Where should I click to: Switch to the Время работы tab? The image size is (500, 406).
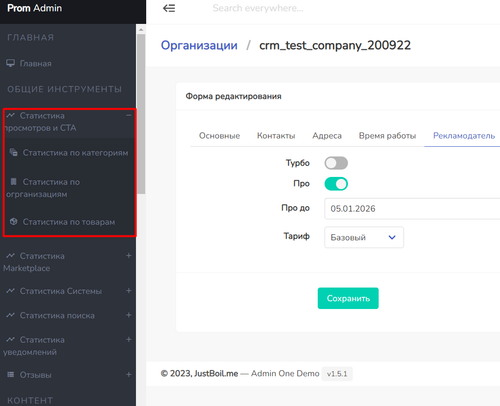(x=387, y=136)
